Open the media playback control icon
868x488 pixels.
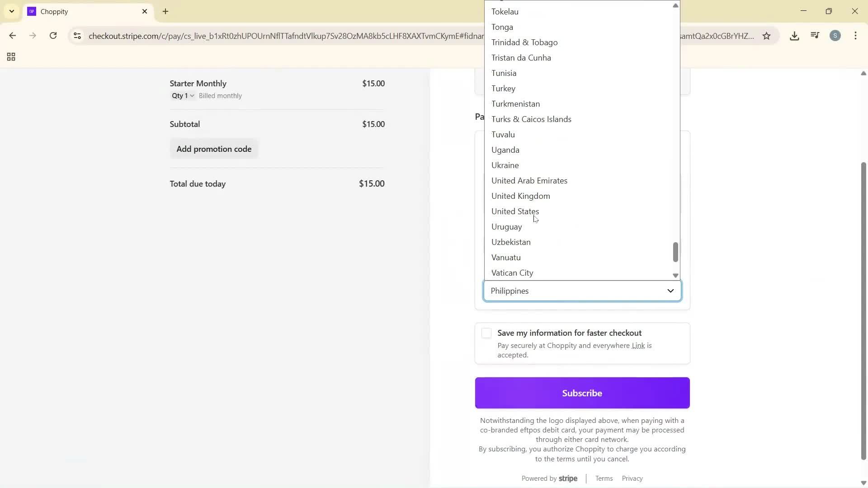pos(815,36)
